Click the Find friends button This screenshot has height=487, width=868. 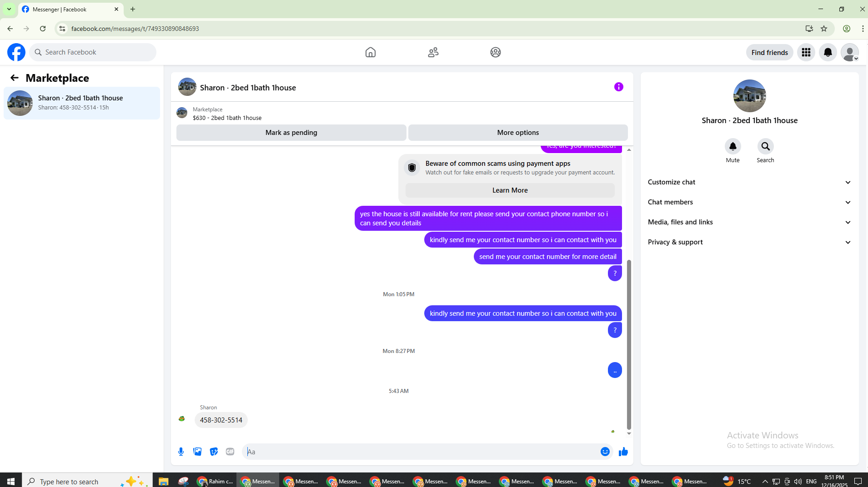tap(770, 52)
